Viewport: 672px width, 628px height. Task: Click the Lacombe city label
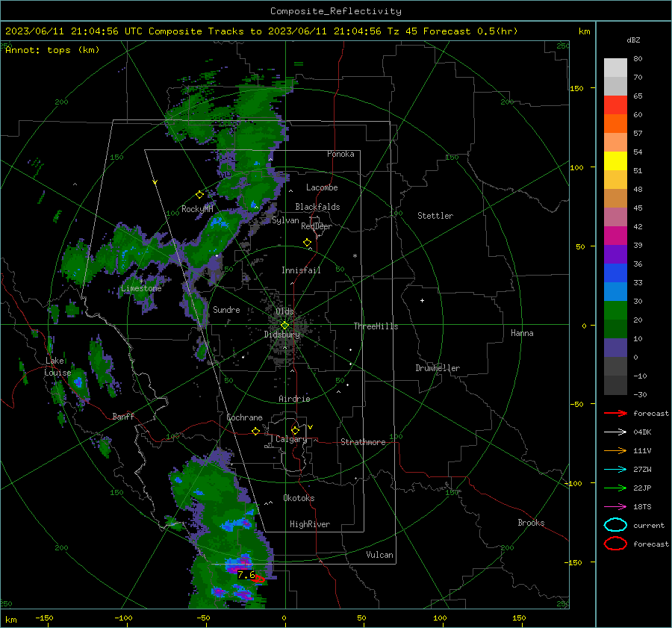click(x=322, y=187)
